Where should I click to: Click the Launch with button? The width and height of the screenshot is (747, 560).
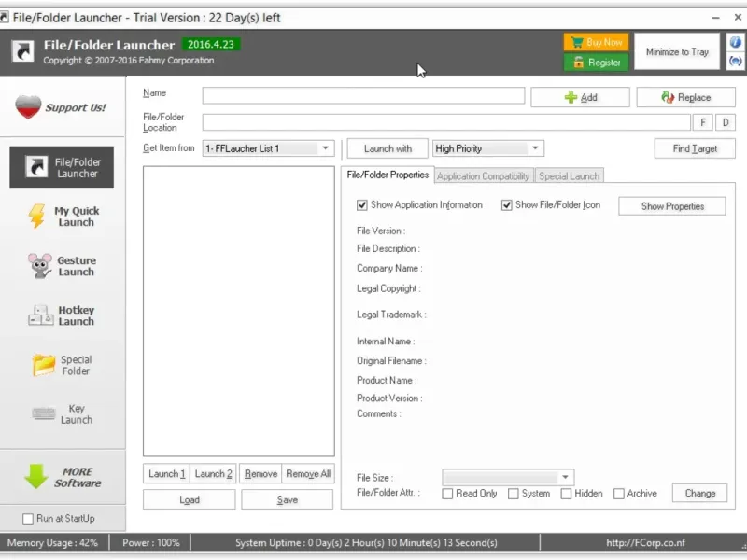388,148
